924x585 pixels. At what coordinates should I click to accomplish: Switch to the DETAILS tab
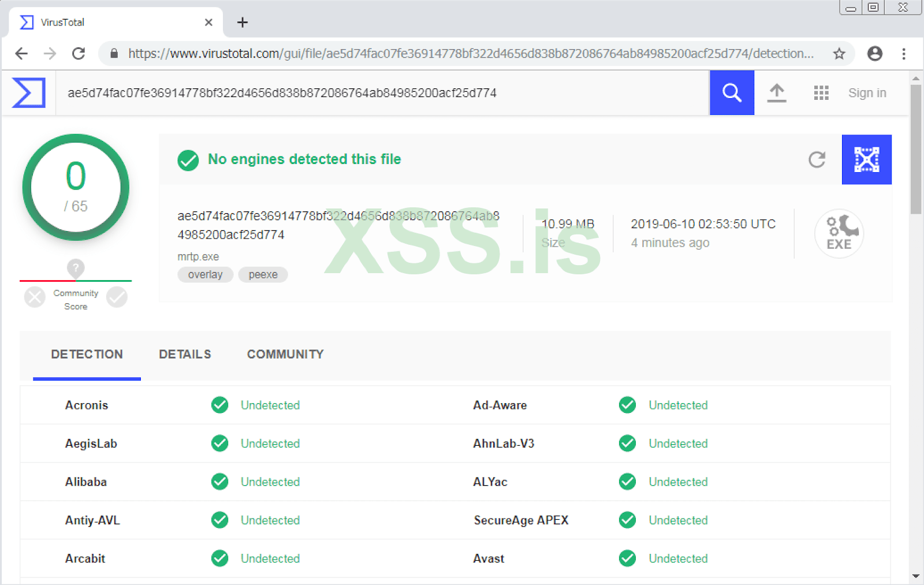coord(185,355)
